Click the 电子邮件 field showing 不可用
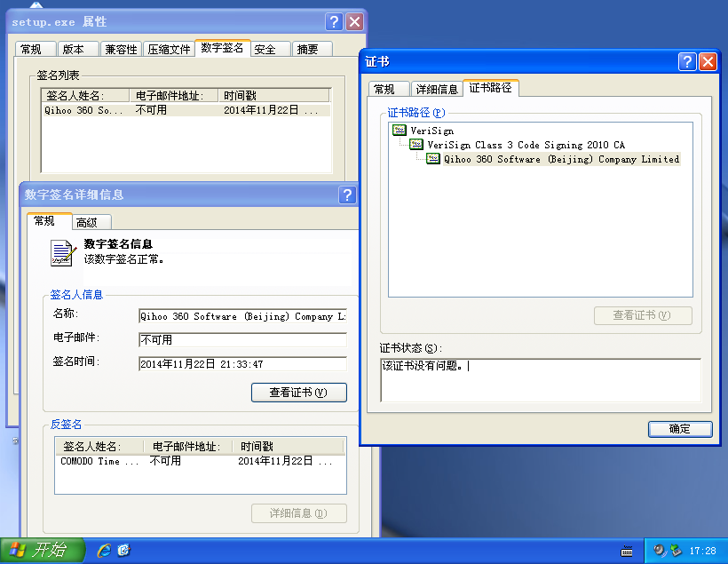728x564 pixels. point(242,340)
